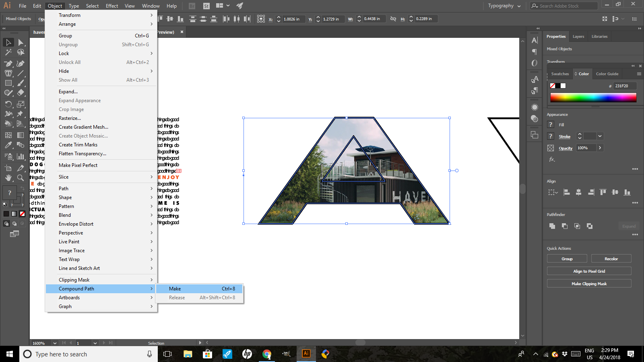
Task: Select the Type tool
Action: [x=8, y=73]
